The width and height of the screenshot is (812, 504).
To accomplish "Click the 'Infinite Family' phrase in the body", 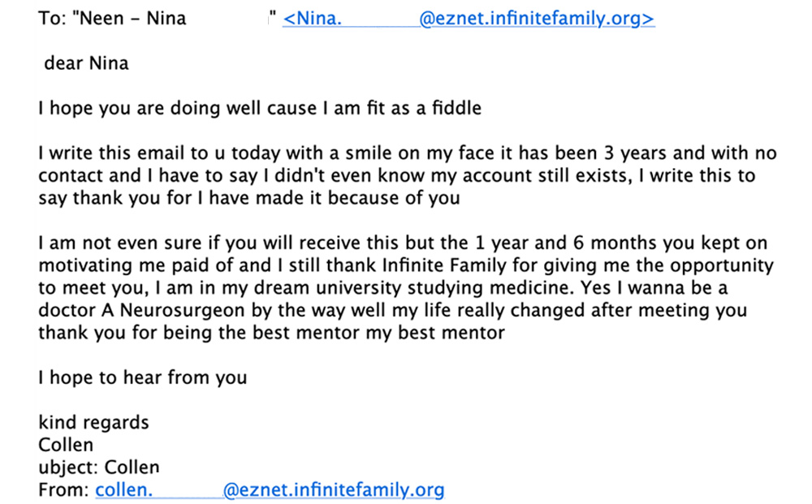I will [x=444, y=265].
